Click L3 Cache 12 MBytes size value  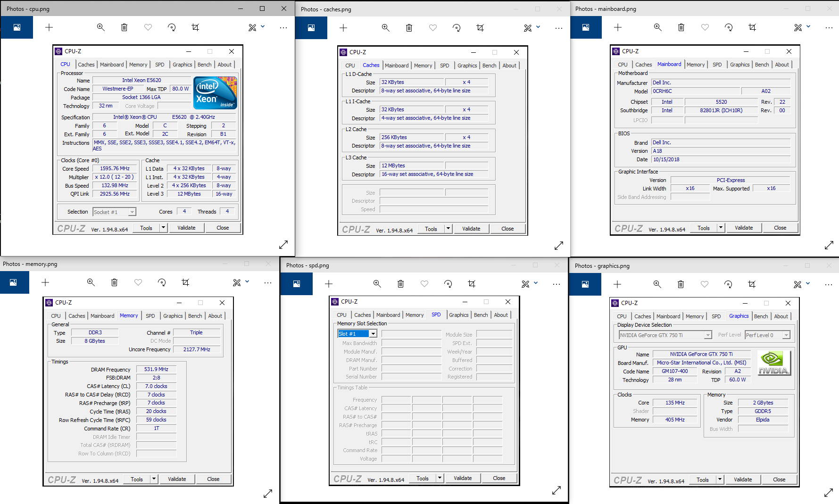pos(411,165)
